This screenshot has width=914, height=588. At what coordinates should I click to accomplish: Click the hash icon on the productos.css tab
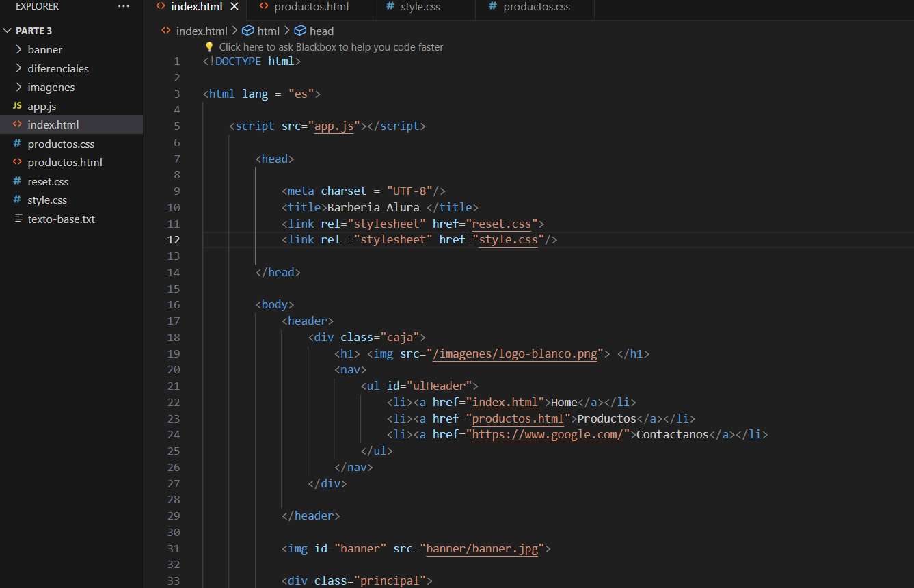(493, 6)
